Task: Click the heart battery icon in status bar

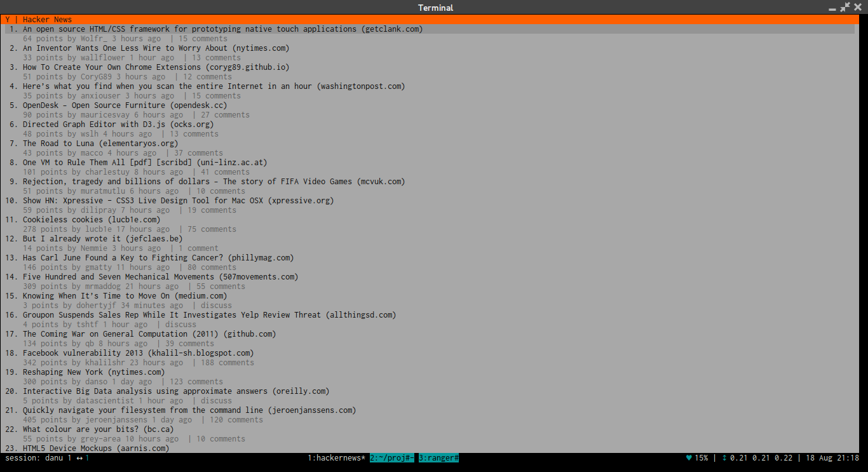Action: [x=689, y=458]
